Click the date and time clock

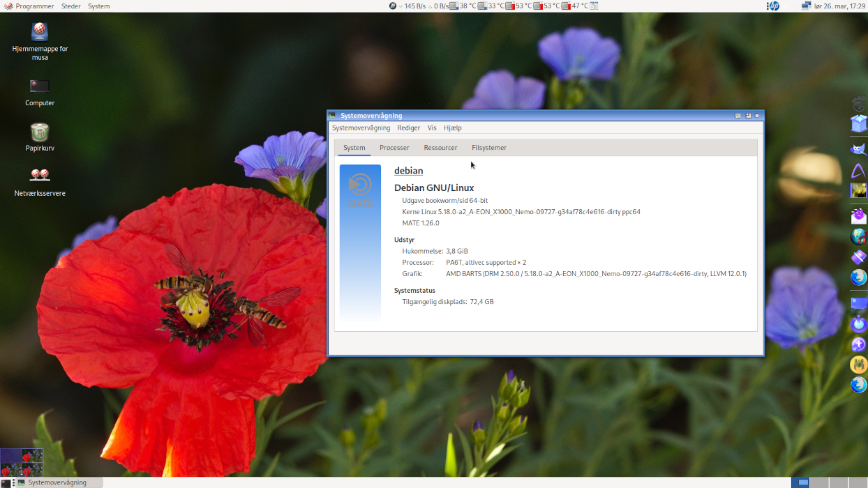tap(841, 6)
